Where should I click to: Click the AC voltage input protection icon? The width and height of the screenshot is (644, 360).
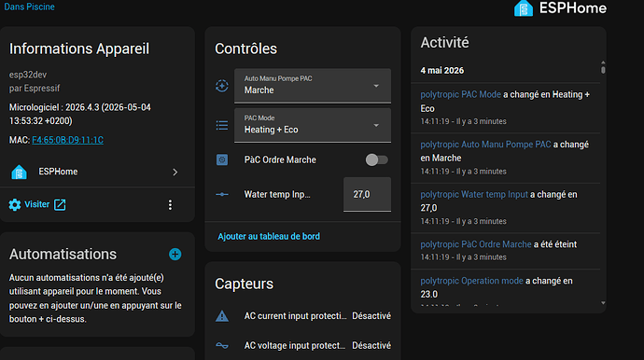coord(222,346)
